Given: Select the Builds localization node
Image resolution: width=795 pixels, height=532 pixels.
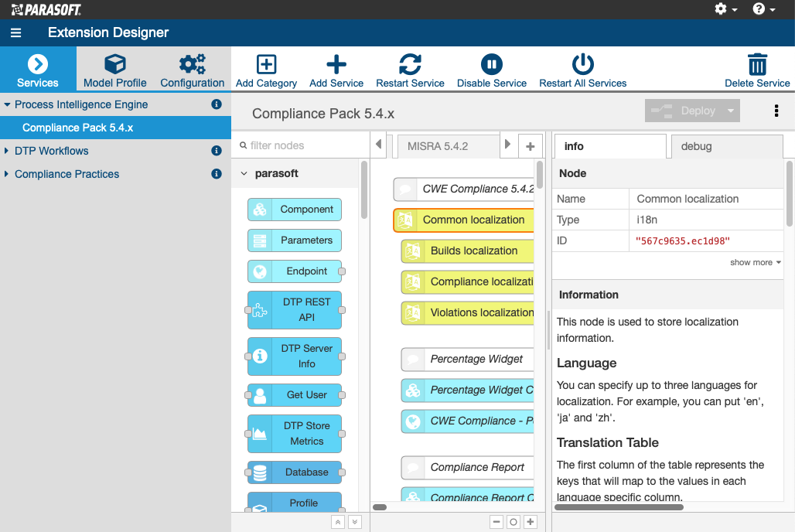Looking at the screenshot, I should pos(468,251).
